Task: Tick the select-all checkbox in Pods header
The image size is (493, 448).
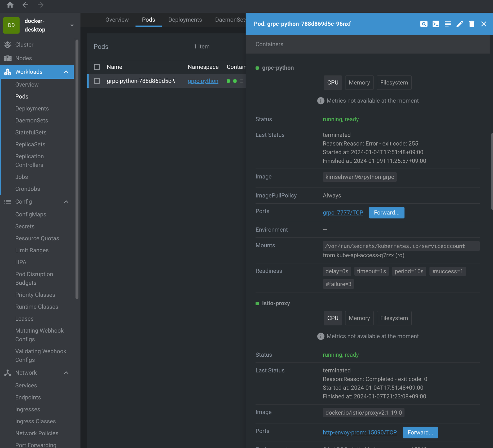Action: [x=97, y=67]
